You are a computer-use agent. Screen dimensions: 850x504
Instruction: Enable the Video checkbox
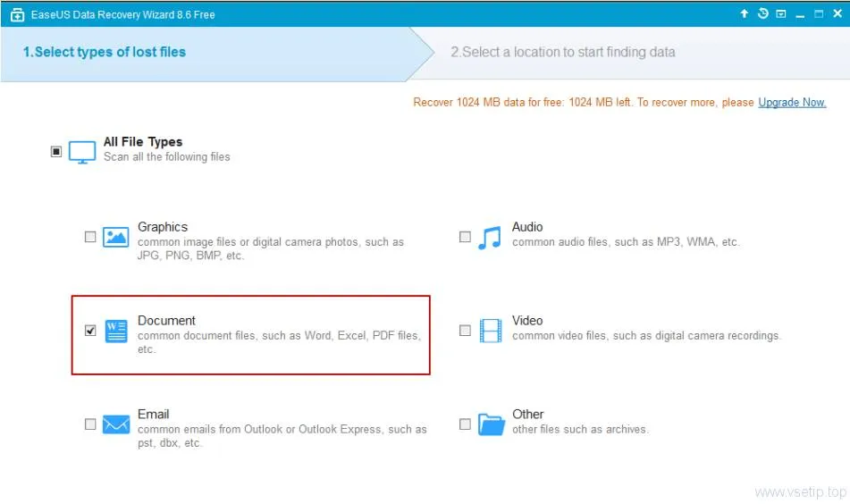pyautogui.click(x=465, y=330)
